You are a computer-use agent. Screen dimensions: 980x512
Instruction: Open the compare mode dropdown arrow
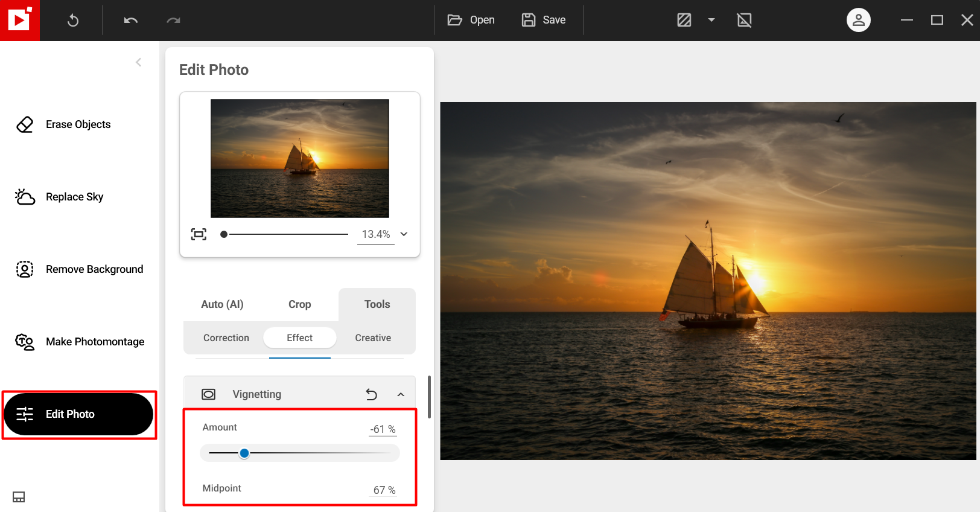click(x=711, y=20)
